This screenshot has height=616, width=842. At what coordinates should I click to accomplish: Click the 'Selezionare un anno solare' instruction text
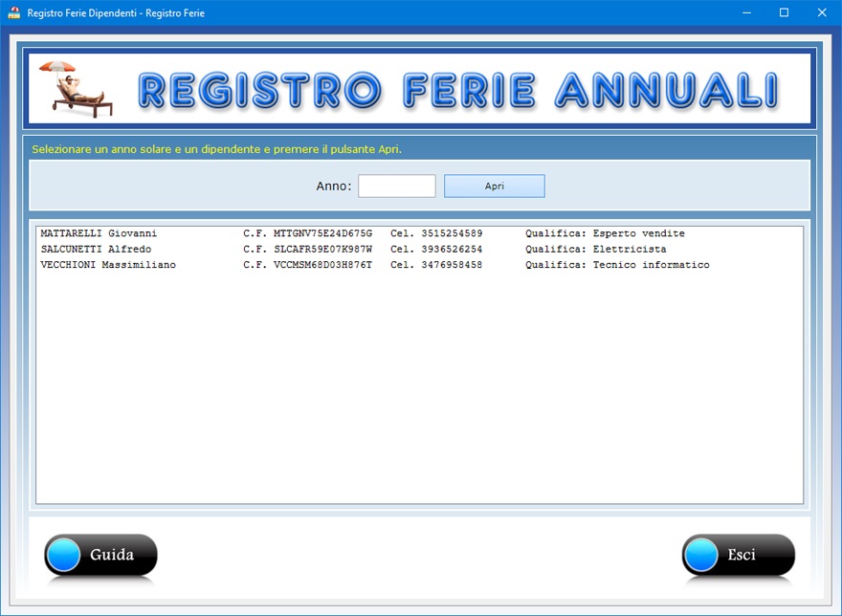[x=216, y=149]
